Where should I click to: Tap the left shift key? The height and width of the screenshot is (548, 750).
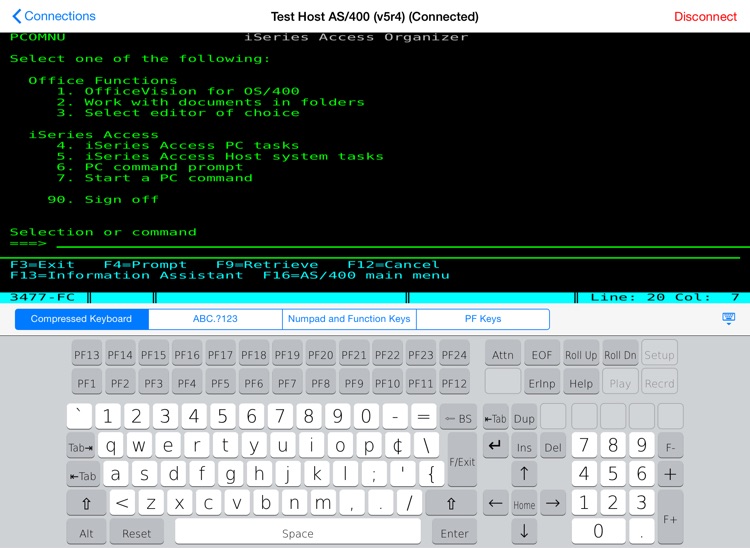pos(87,504)
